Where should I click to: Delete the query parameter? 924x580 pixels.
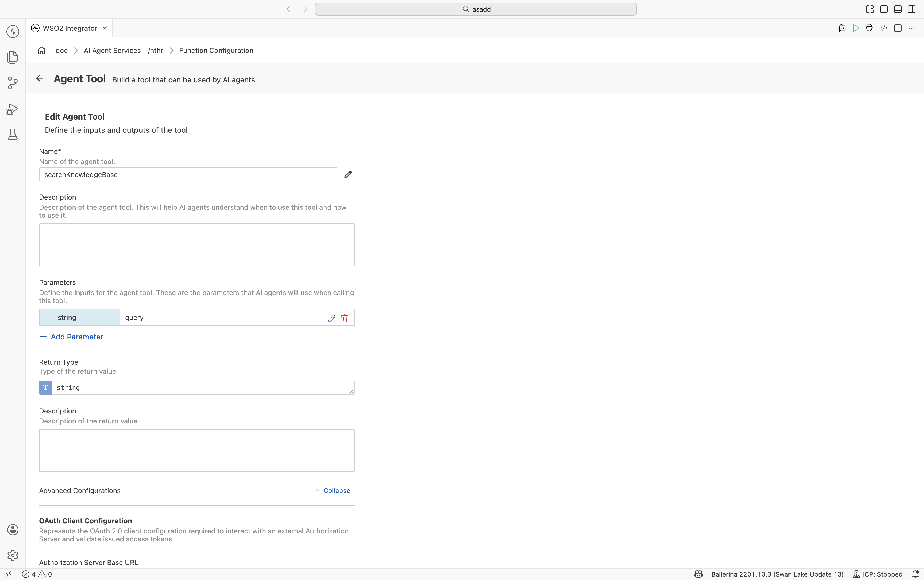pyautogui.click(x=344, y=318)
